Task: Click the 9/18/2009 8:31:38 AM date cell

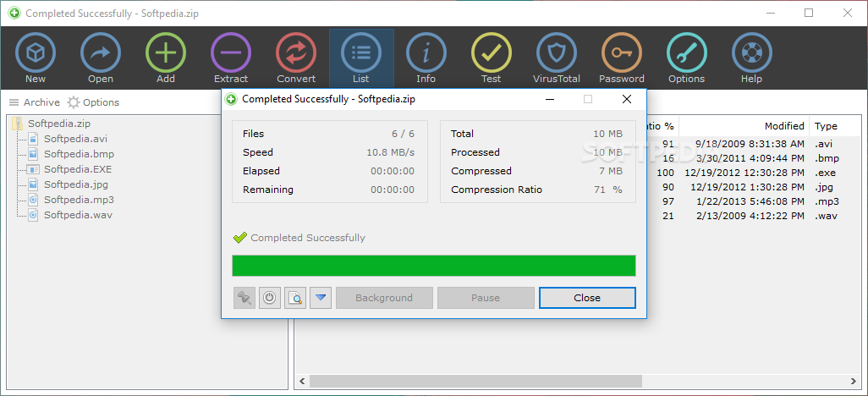Action: coord(750,144)
